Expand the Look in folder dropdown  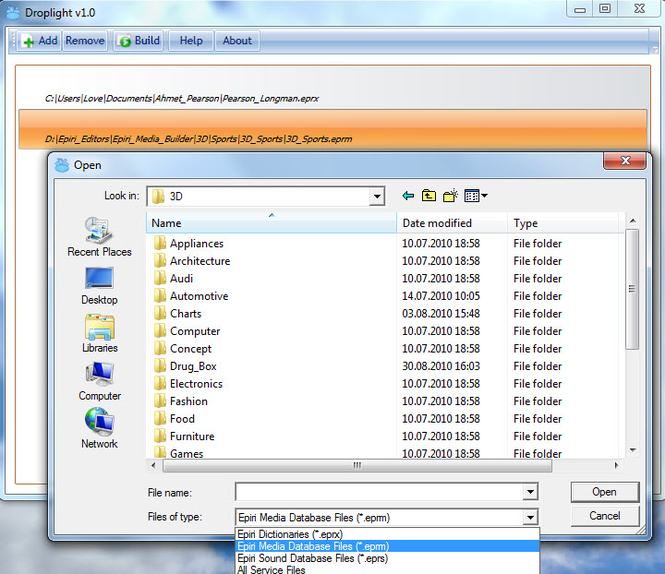pyautogui.click(x=377, y=196)
